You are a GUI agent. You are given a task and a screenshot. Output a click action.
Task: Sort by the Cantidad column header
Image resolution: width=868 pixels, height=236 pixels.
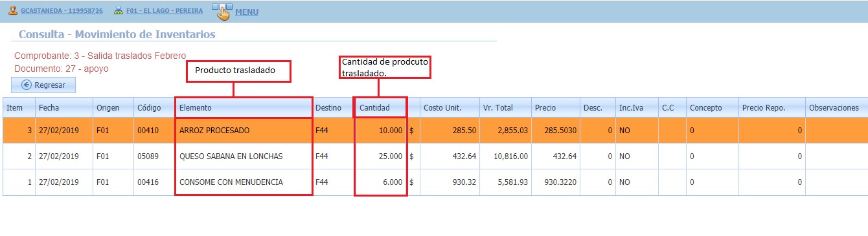pyautogui.click(x=381, y=107)
